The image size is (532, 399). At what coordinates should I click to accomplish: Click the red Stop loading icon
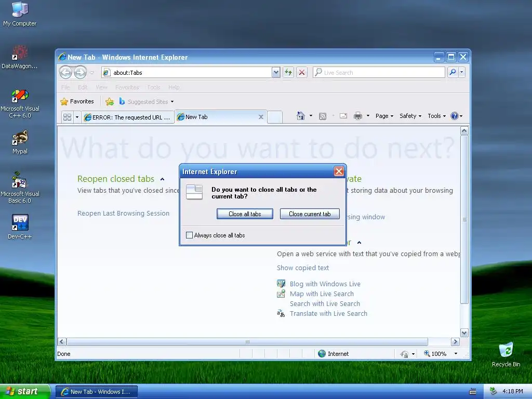(x=302, y=72)
